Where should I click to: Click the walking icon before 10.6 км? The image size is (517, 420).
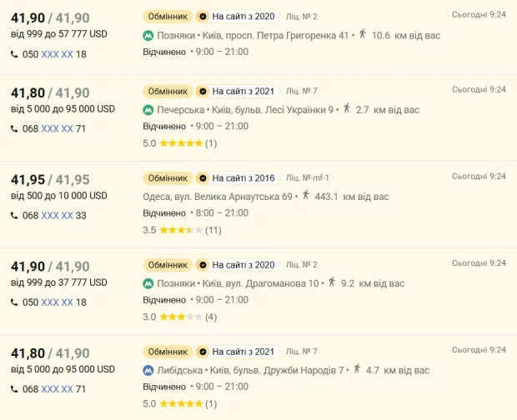tap(360, 35)
